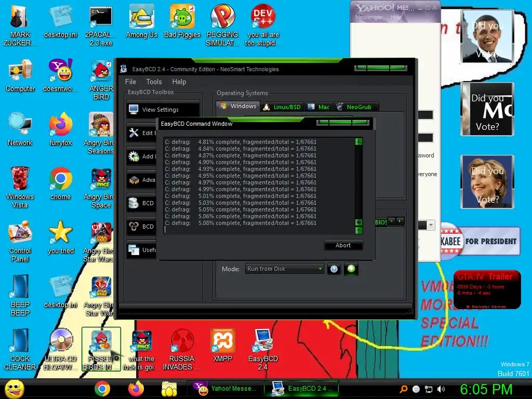Open the RUSSIA INVADES desktop icon
532x399 pixels.
(x=182, y=350)
